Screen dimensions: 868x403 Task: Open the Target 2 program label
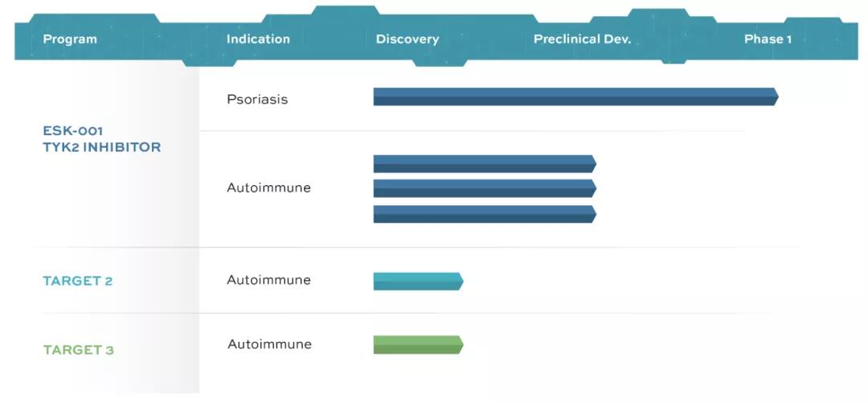coord(77,282)
